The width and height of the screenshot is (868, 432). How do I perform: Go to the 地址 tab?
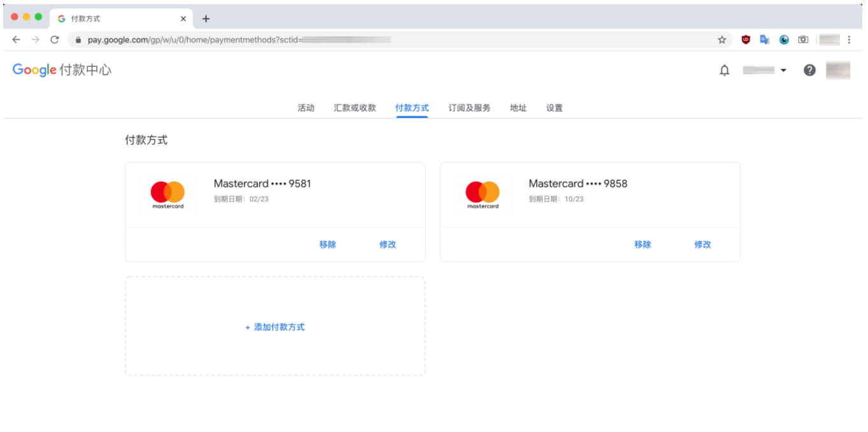pyautogui.click(x=518, y=108)
